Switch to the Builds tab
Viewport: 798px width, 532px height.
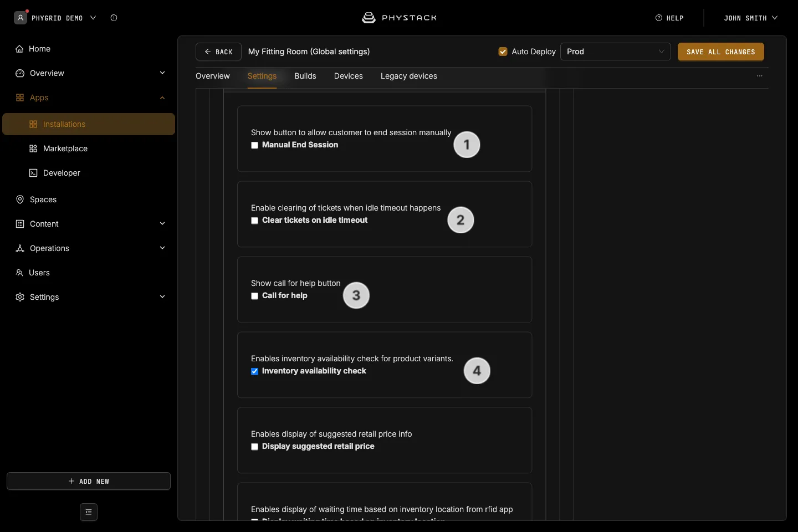point(305,76)
